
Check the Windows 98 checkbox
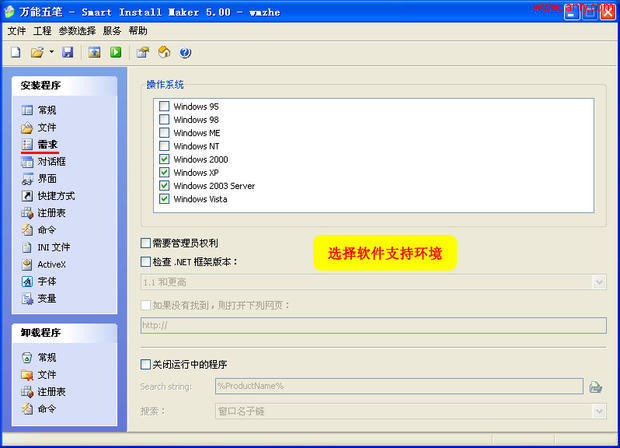coord(164,119)
